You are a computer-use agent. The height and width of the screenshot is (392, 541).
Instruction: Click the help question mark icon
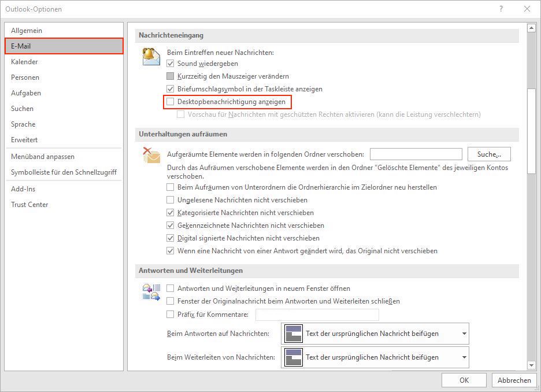tap(501, 9)
